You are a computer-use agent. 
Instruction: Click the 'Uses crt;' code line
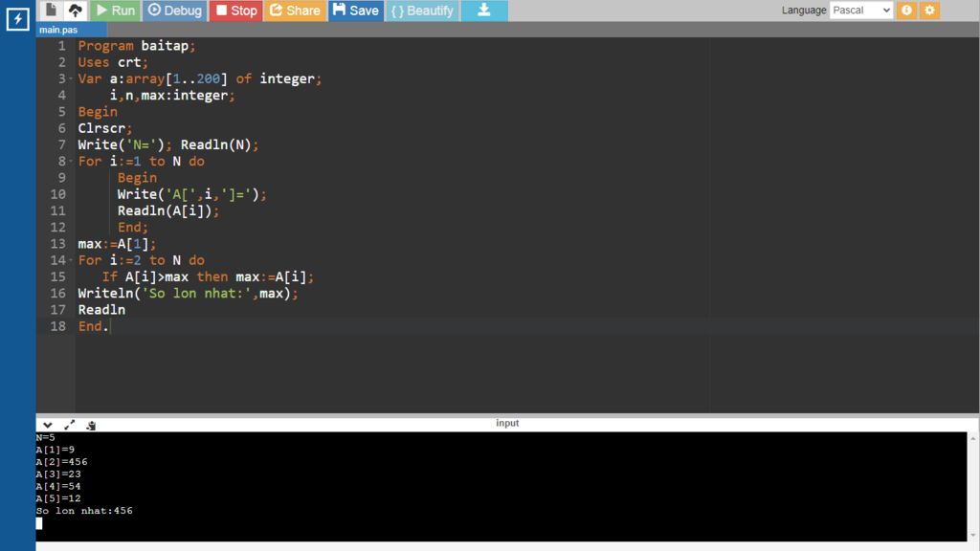113,62
